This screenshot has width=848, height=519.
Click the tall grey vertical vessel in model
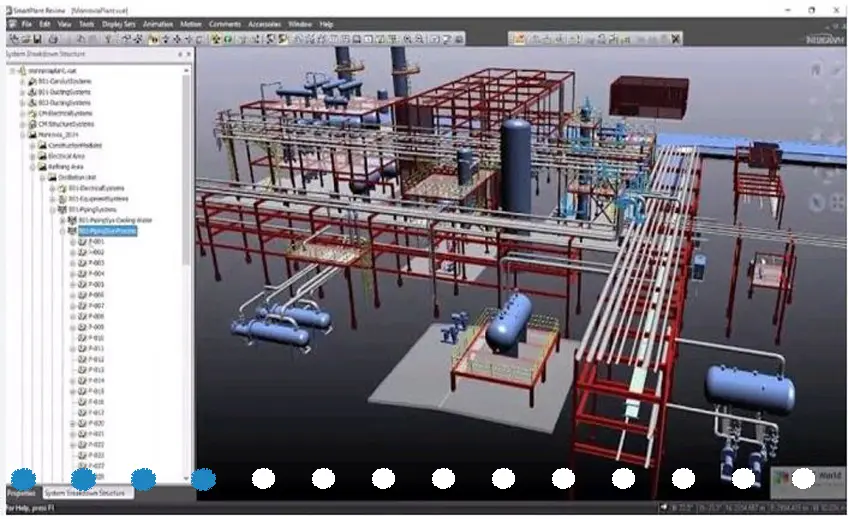(515, 168)
